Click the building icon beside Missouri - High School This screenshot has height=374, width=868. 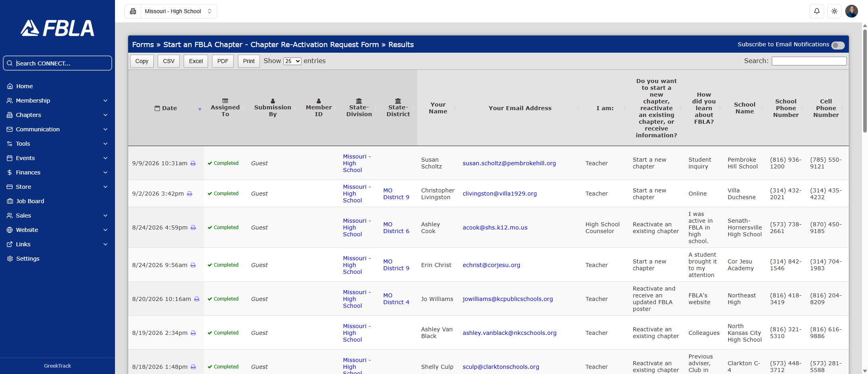tap(133, 11)
